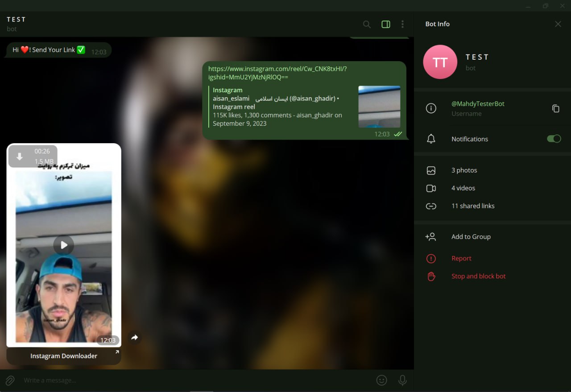
Task: Click the shared links chain icon
Action: click(x=431, y=206)
